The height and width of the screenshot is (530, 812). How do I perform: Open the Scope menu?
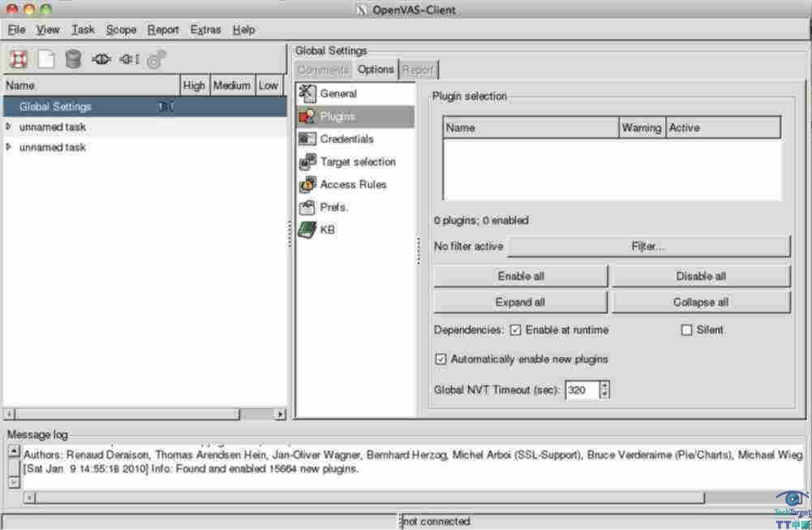[x=121, y=30]
